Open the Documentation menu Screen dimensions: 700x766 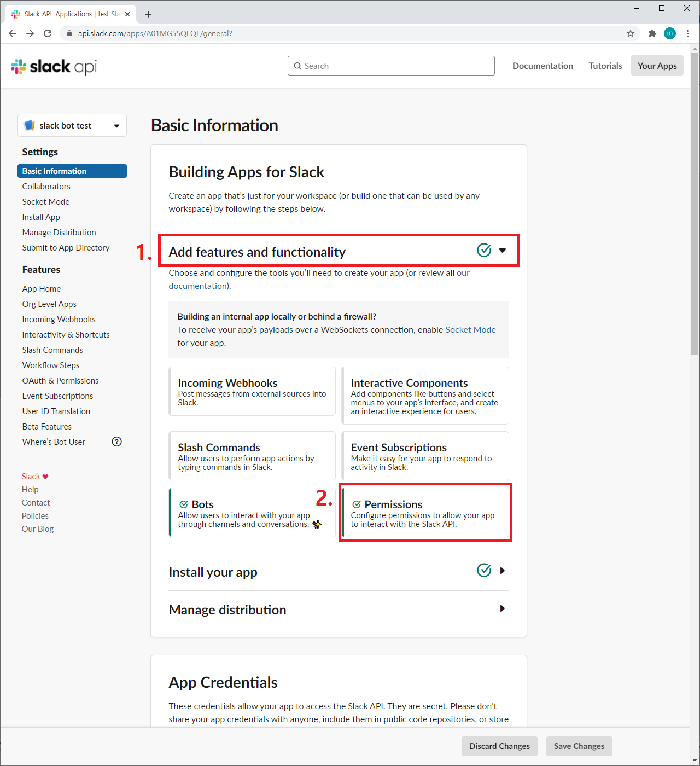coord(542,66)
